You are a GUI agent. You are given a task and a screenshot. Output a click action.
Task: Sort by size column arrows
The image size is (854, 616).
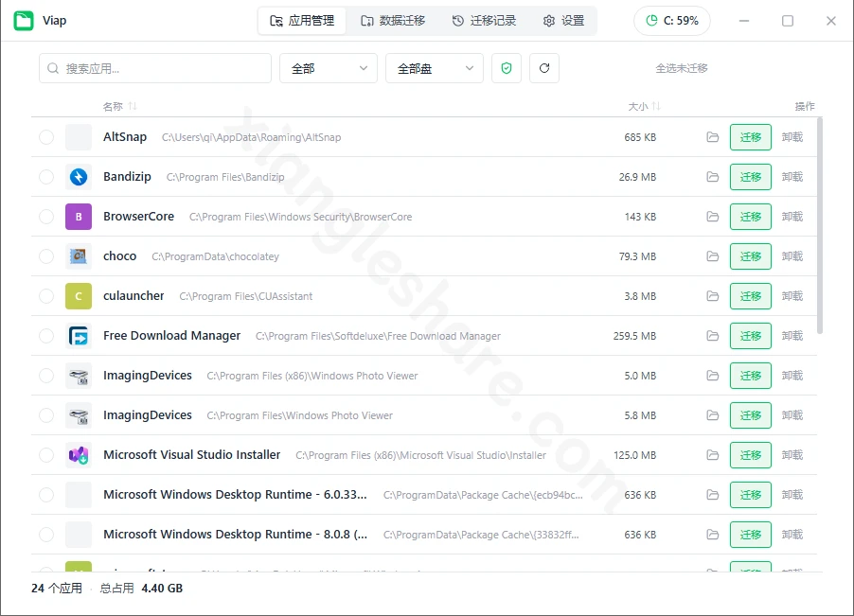pos(656,106)
